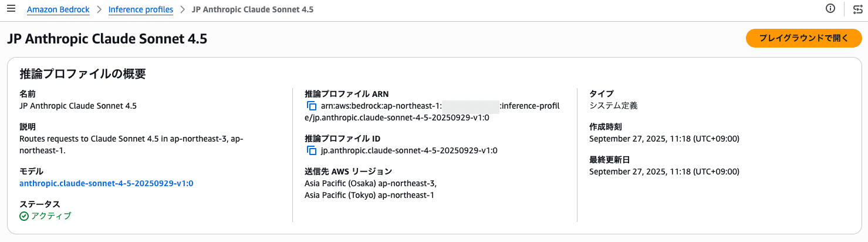Open the preferences icon at top right
This screenshot has height=242, width=868.
point(857,9)
